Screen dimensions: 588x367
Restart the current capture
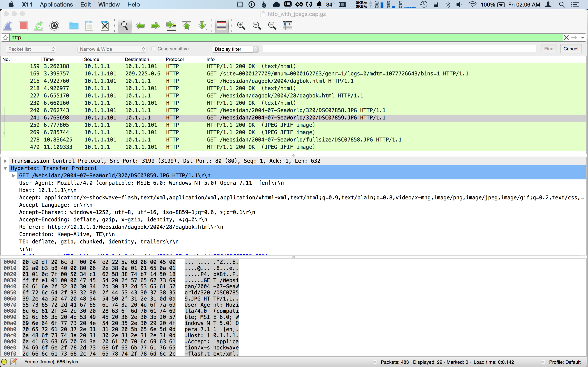click(x=39, y=26)
